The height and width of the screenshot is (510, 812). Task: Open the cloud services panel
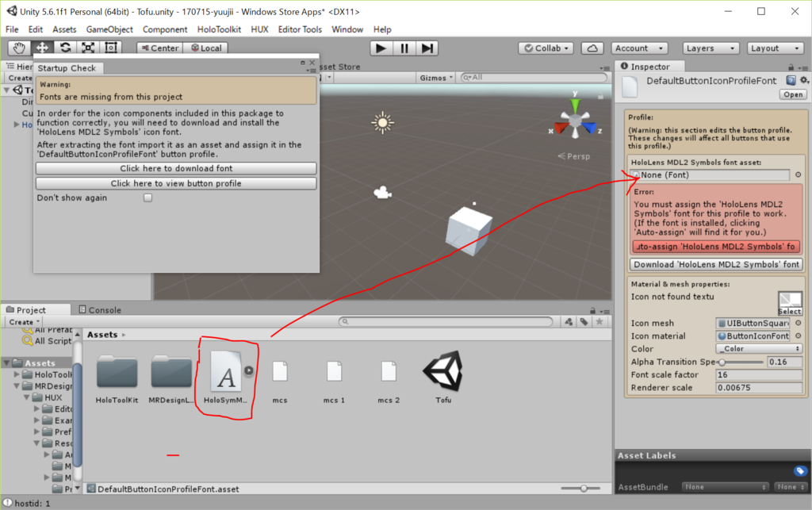pos(592,48)
